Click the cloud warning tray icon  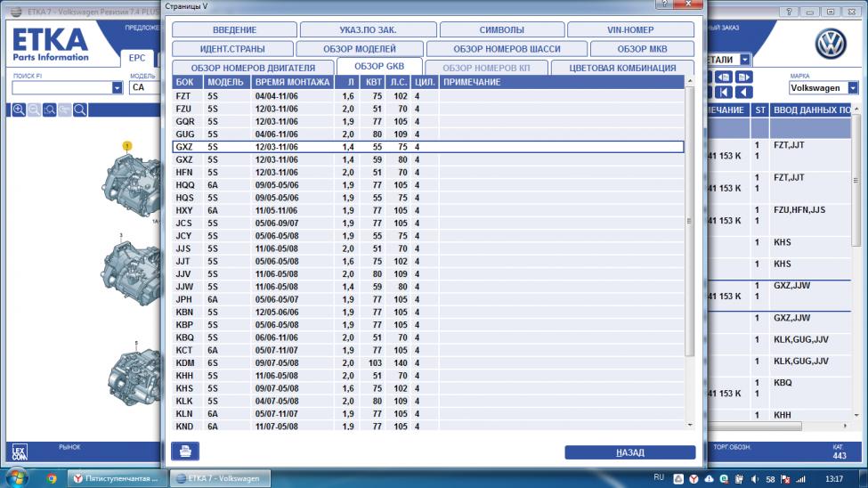point(710,479)
